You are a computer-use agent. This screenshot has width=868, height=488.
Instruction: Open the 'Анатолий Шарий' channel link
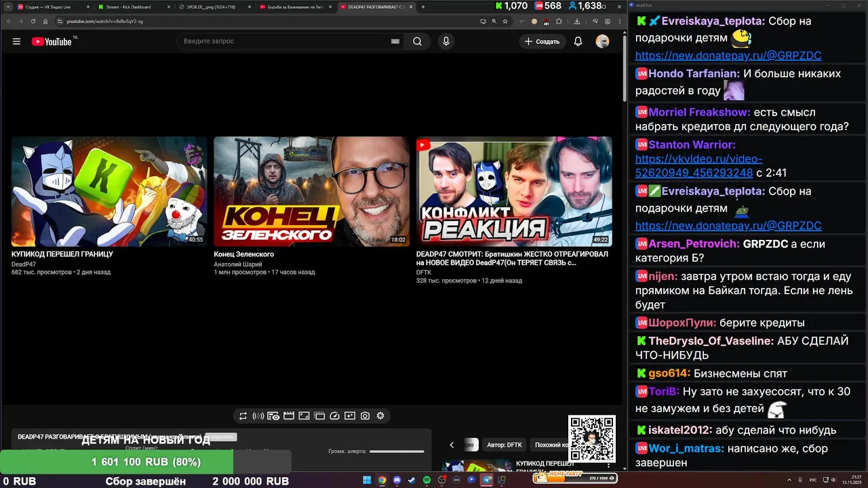coord(238,264)
